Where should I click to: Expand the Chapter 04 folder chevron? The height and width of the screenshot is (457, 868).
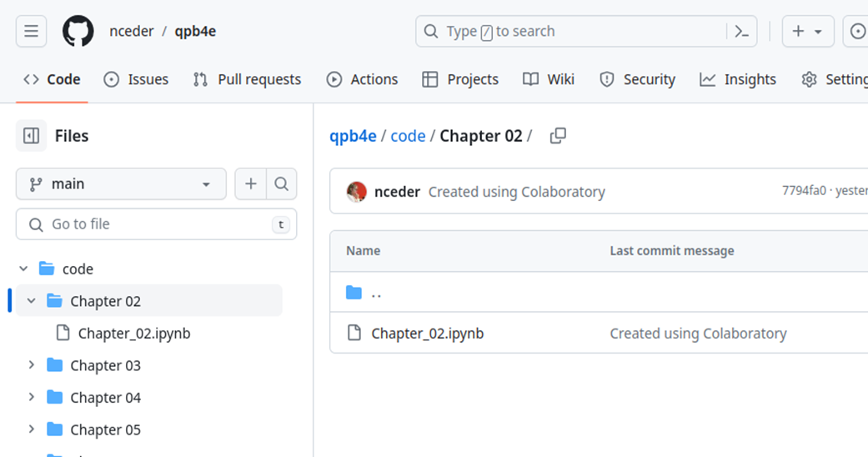[x=32, y=398]
